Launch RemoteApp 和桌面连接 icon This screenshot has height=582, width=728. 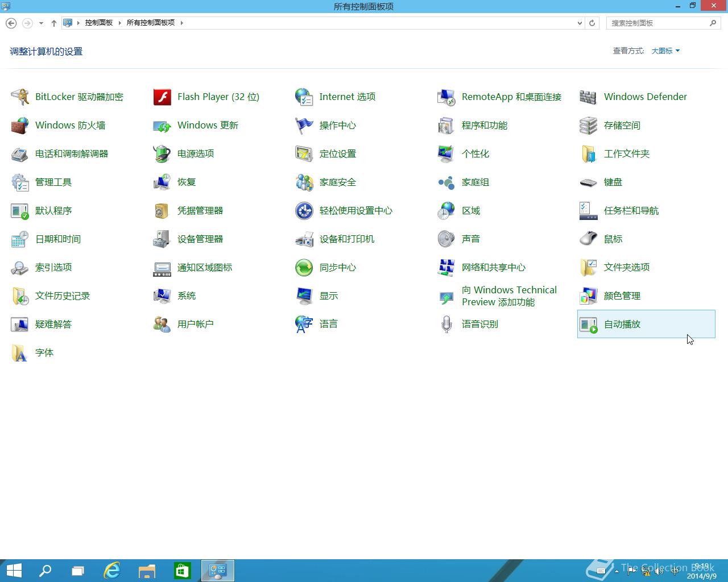446,97
